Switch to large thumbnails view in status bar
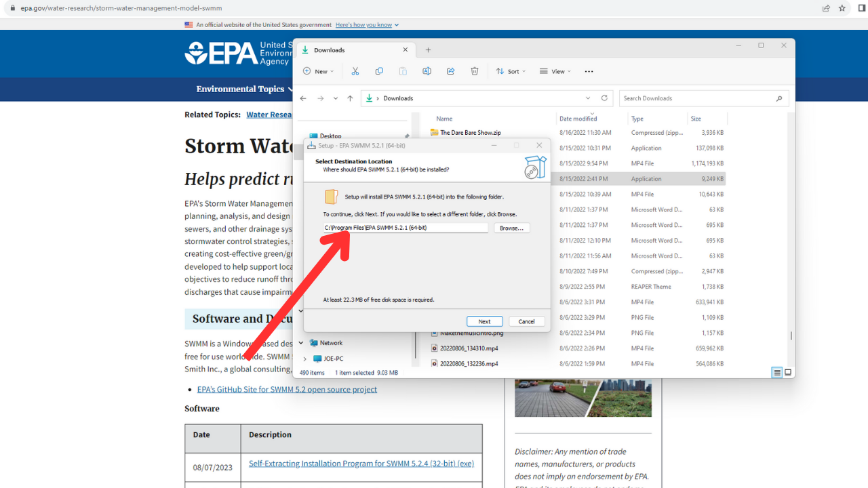Image resolution: width=868 pixels, height=488 pixels. [x=787, y=372]
